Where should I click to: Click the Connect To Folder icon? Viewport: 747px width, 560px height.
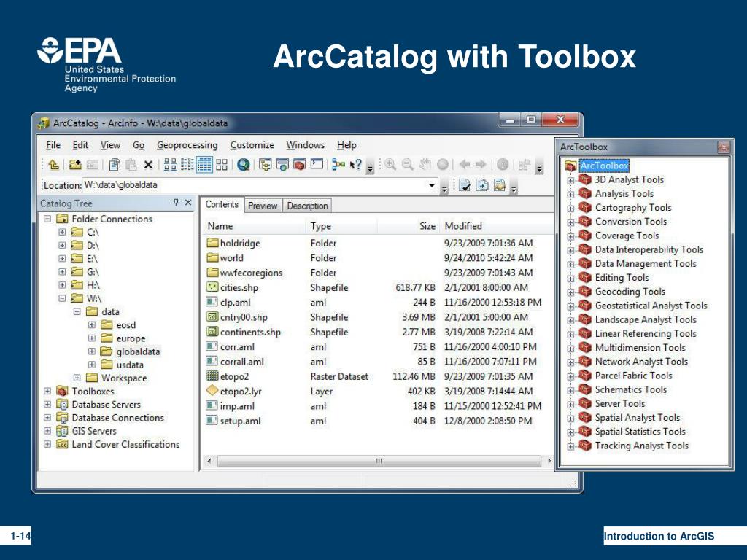click(75, 165)
